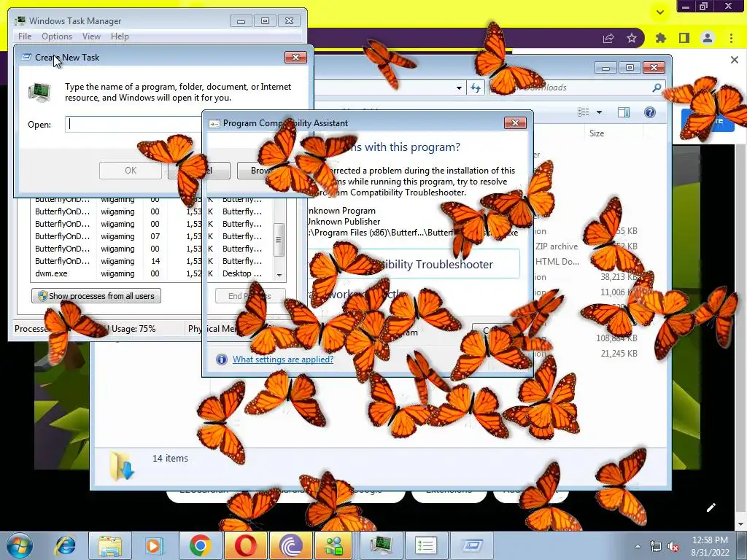Open the taskbar clock showing 12:58 PM
The height and width of the screenshot is (560, 747).
[x=710, y=546]
